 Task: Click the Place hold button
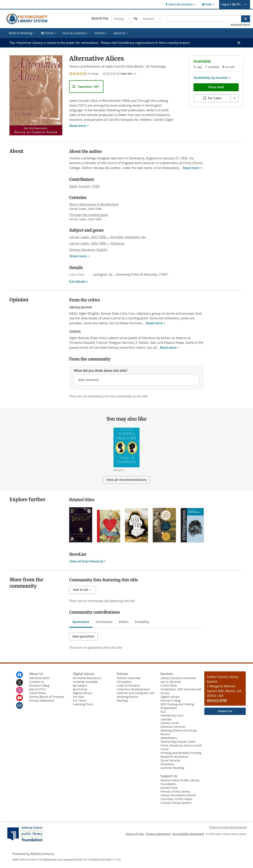coord(216,87)
